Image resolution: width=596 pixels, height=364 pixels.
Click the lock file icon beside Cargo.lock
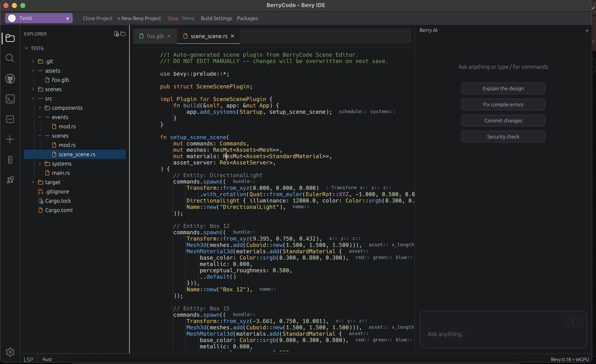coord(41,201)
